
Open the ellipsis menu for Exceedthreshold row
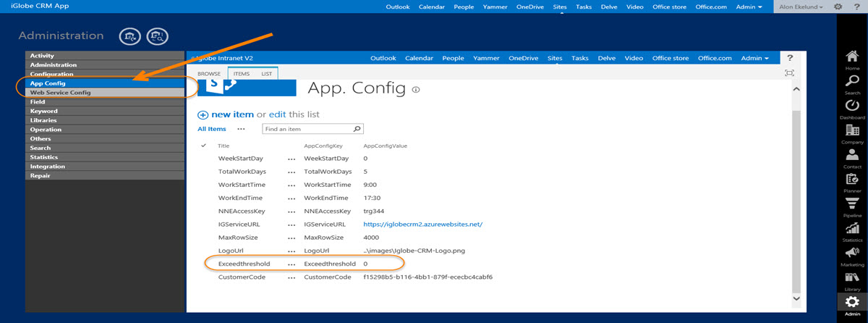pyautogui.click(x=292, y=264)
